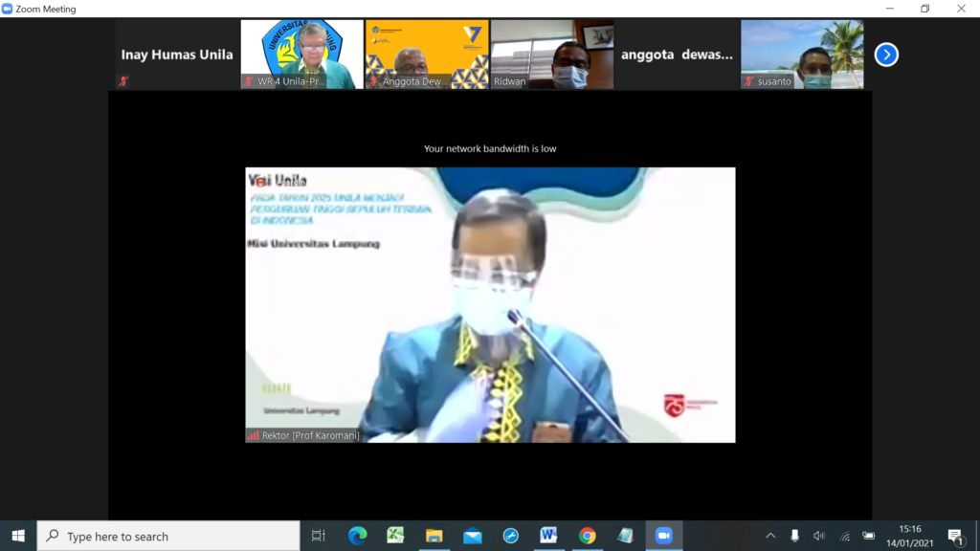Click the WR 4 Unila video thumbnail
This screenshot has height=551, width=980.
(301, 55)
